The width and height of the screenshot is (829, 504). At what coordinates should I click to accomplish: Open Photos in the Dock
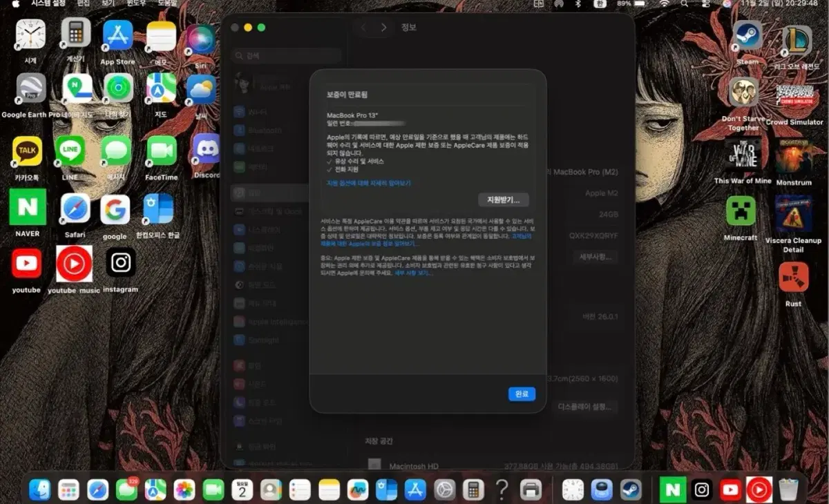(x=184, y=490)
